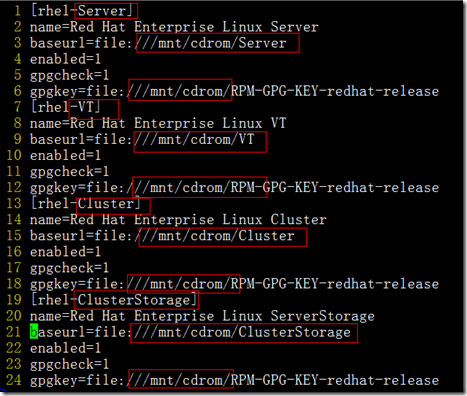Click the name line for Linux VT
Screen dimensions: 467x396
[x=158, y=123]
